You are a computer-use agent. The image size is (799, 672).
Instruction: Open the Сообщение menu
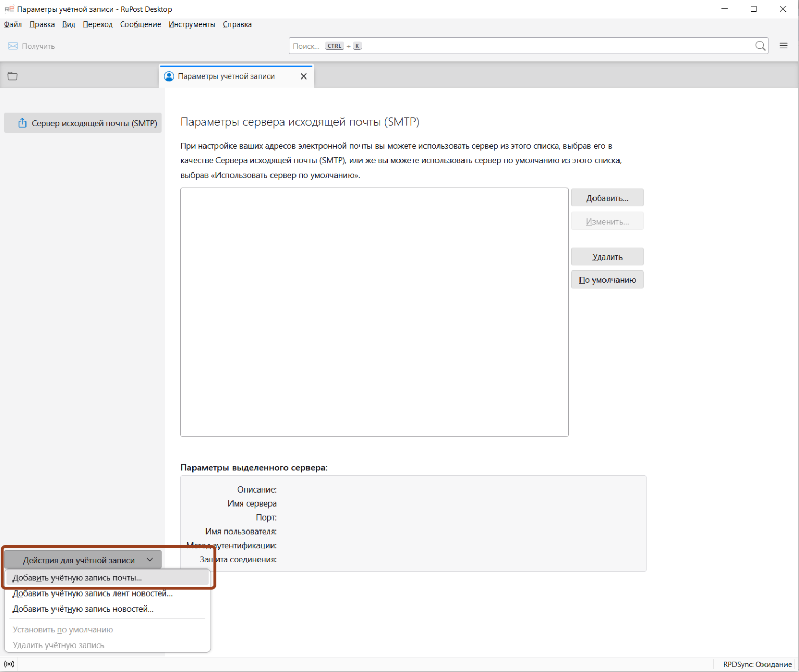tap(140, 24)
